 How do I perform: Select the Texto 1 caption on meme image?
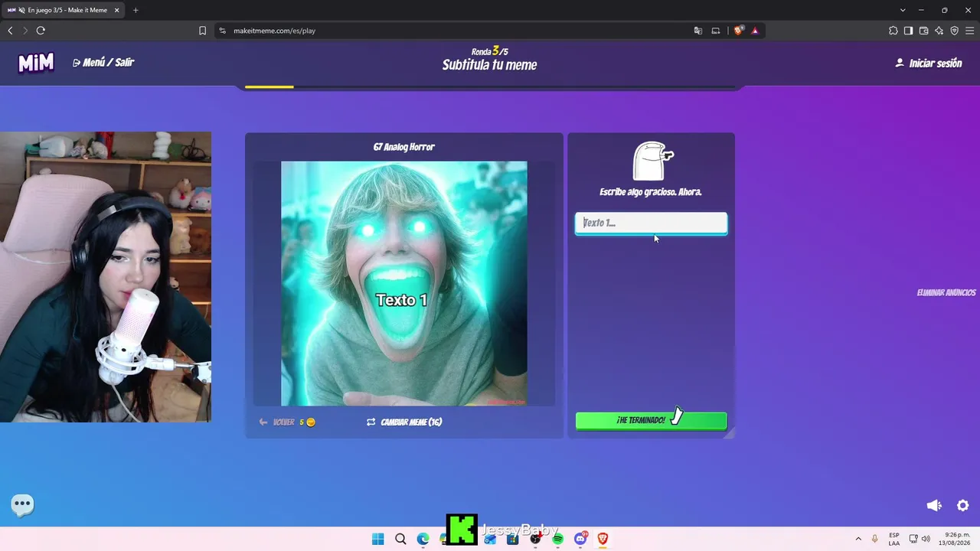(x=401, y=300)
